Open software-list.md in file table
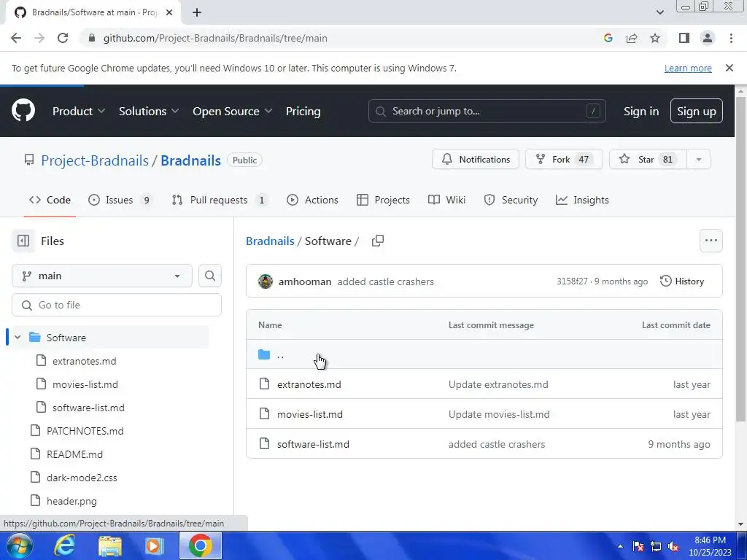747x560 pixels. [x=313, y=444]
